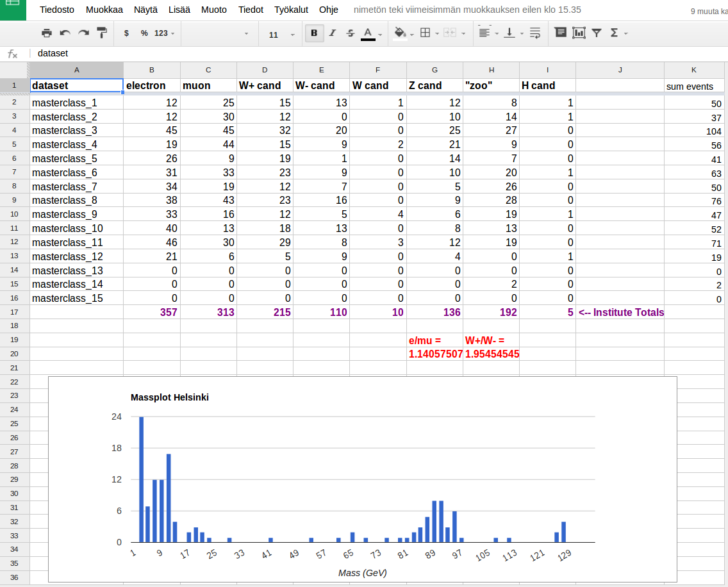
Task: Click the 'e/mu =' label cell
Action: 434,340
